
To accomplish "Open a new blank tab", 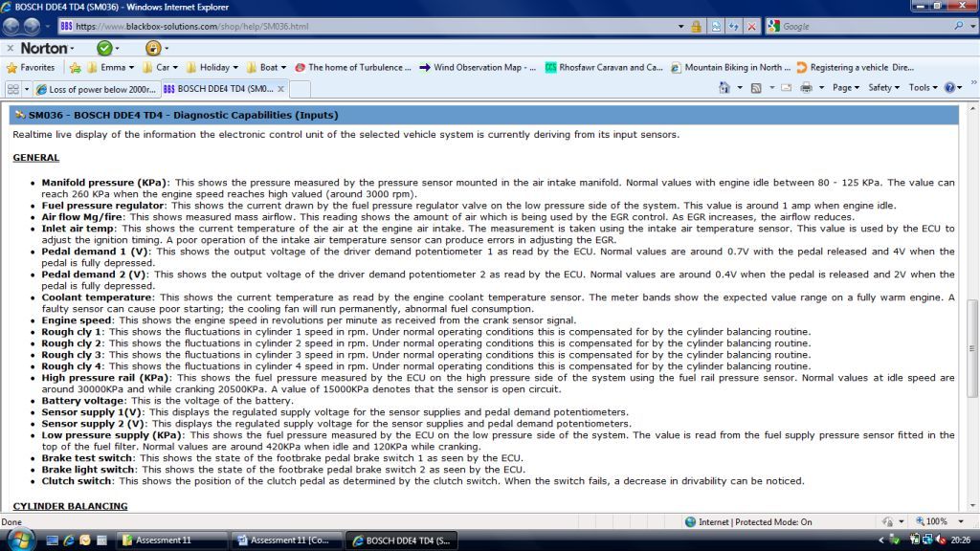I will pos(300,89).
